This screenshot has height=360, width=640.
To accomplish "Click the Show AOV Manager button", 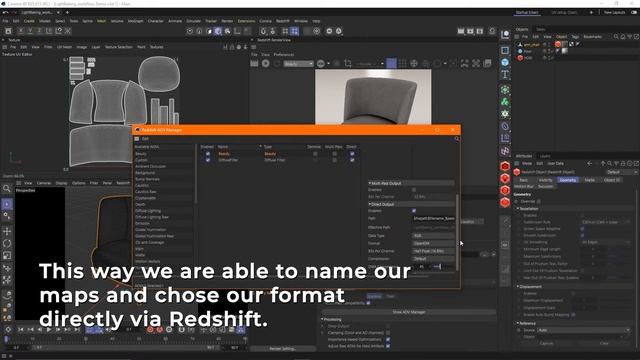I will coord(409,312).
